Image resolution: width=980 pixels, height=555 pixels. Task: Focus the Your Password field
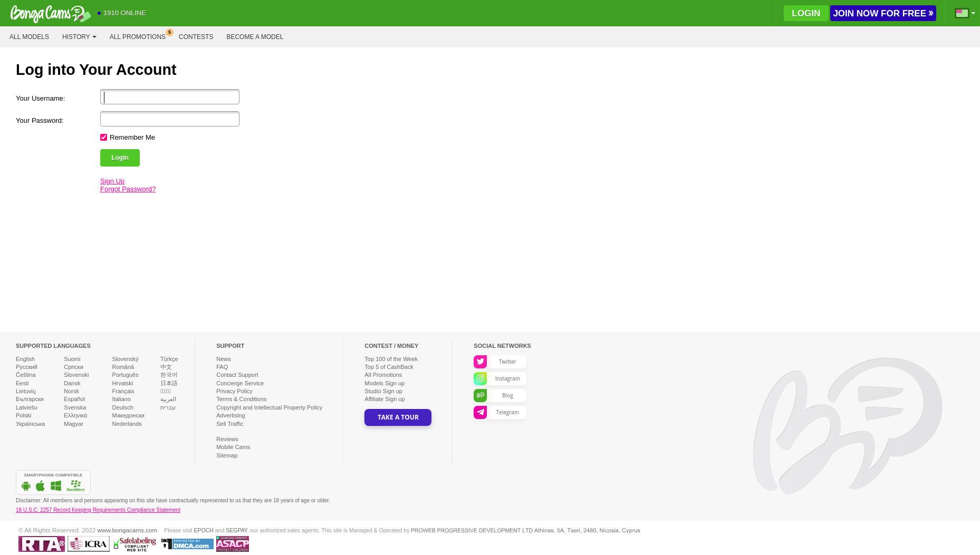tap(170, 119)
